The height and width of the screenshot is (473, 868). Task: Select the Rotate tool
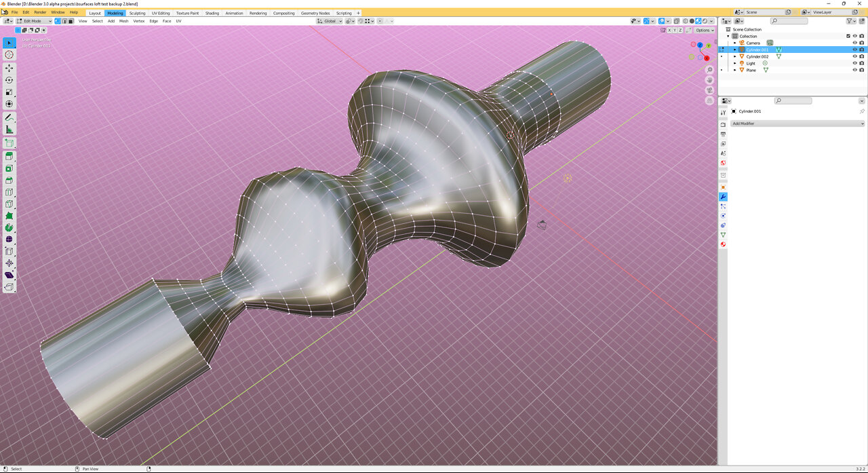tap(9, 80)
